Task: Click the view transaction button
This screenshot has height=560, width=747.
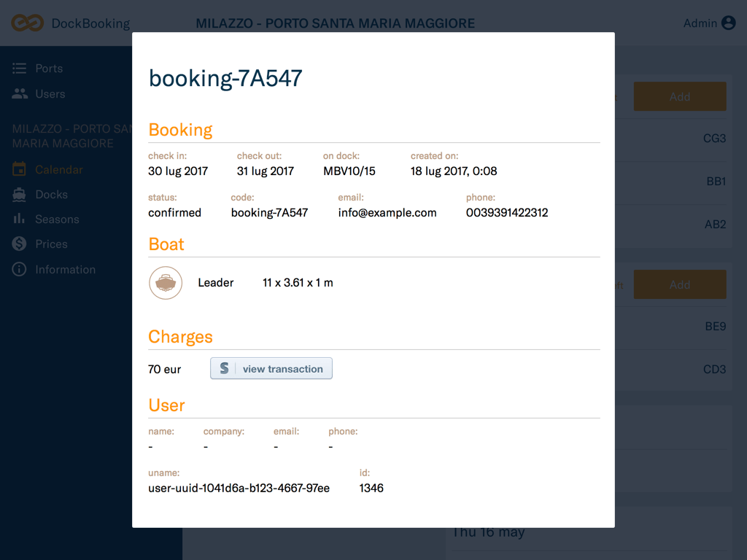Action: point(271,368)
